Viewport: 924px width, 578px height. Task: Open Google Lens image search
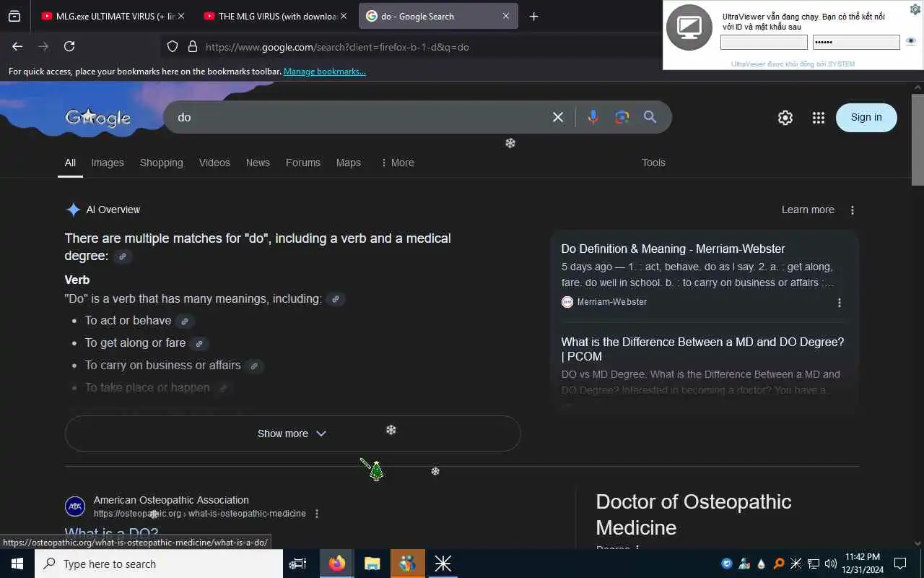tap(622, 117)
